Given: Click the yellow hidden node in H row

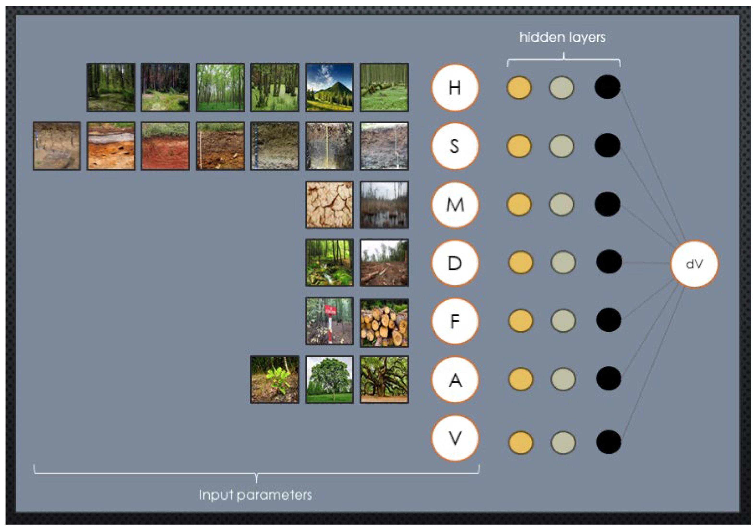Looking at the screenshot, I should coord(519,88).
